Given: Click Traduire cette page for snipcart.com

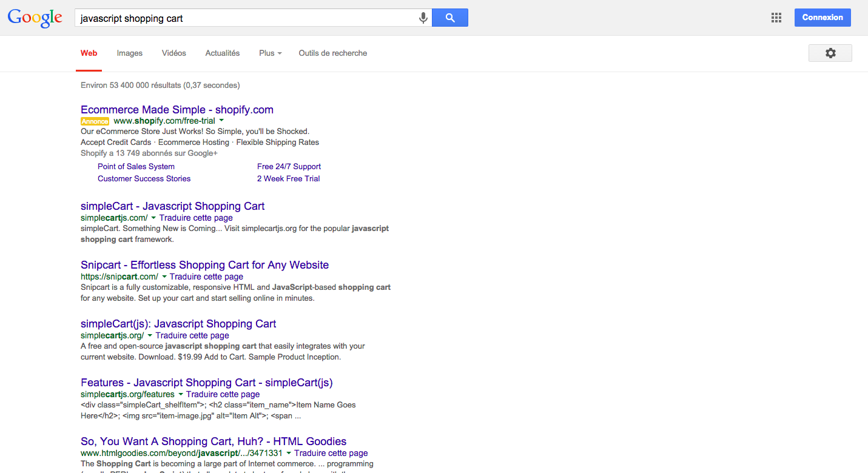Looking at the screenshot, I should (x=206, y=277).
